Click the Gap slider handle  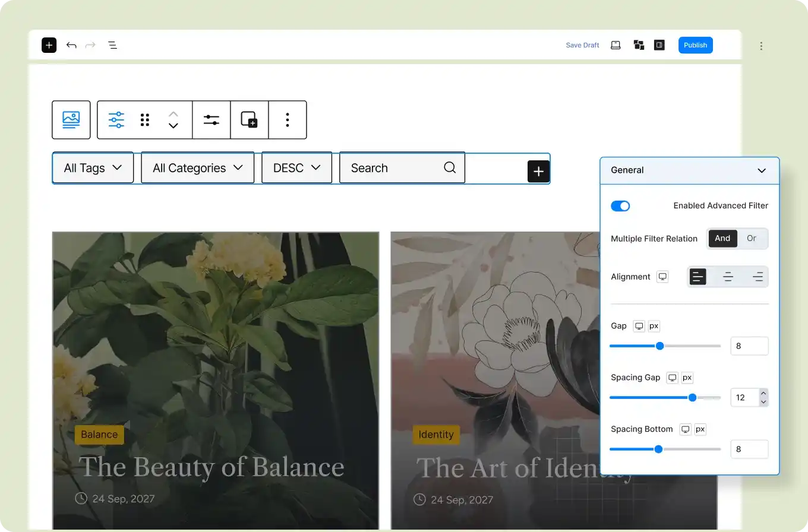tap(659, 346)
